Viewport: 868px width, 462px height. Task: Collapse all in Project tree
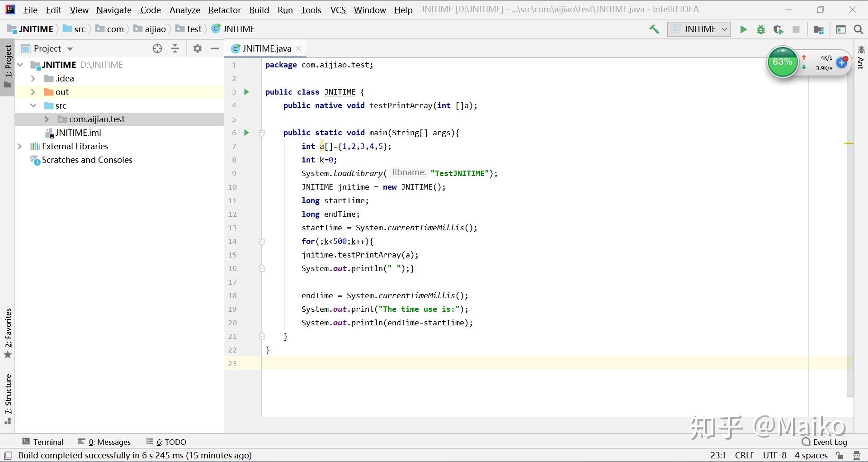point(175,48)
